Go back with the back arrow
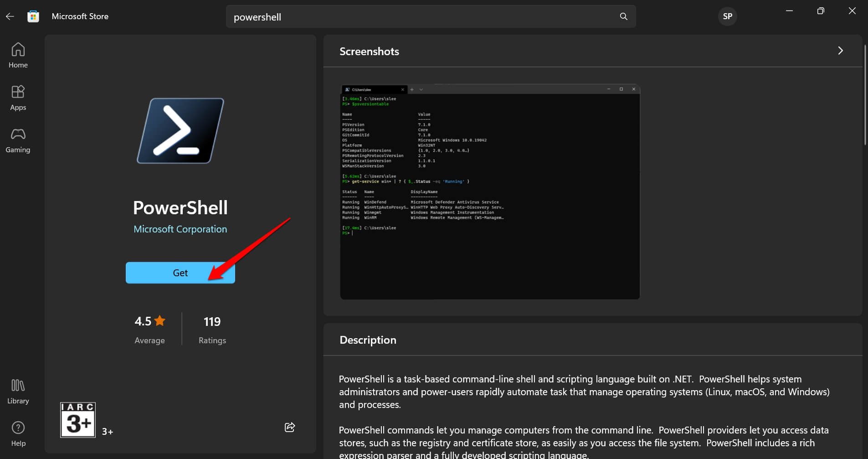 point(10,16)
